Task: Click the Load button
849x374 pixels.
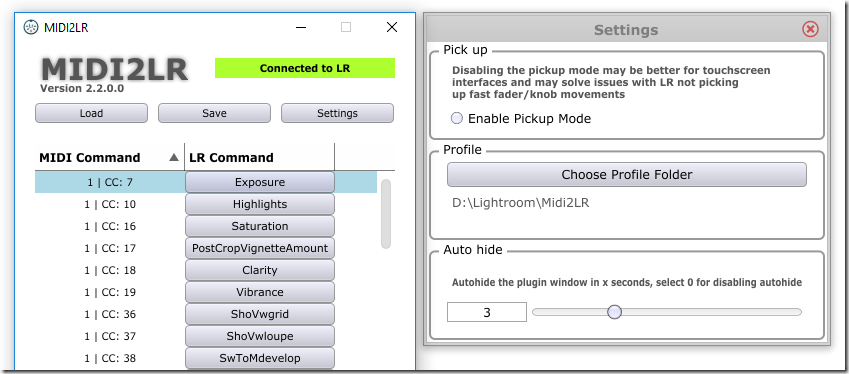Action: click(92, 113)
